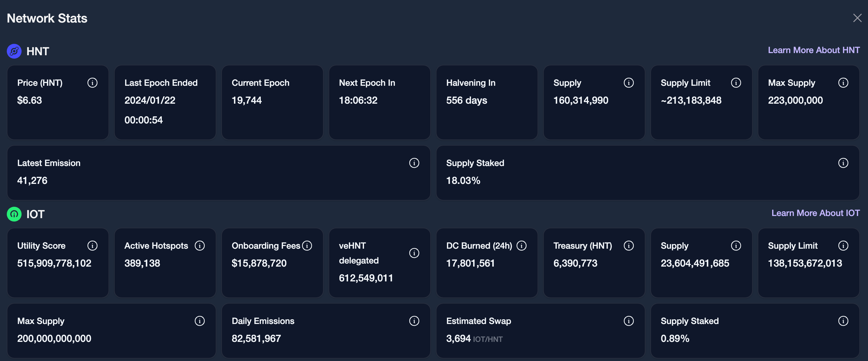Click the Network Stats heading
The image size is (868, 361).
pyautogui.click(x=47, y=18)
